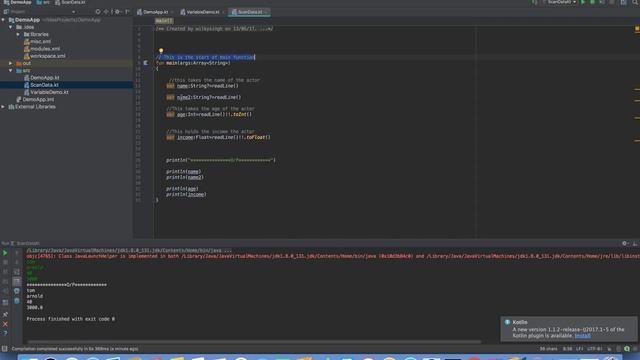
Task: Click the '3000.0' output line in the console
Action: [35, 307]
